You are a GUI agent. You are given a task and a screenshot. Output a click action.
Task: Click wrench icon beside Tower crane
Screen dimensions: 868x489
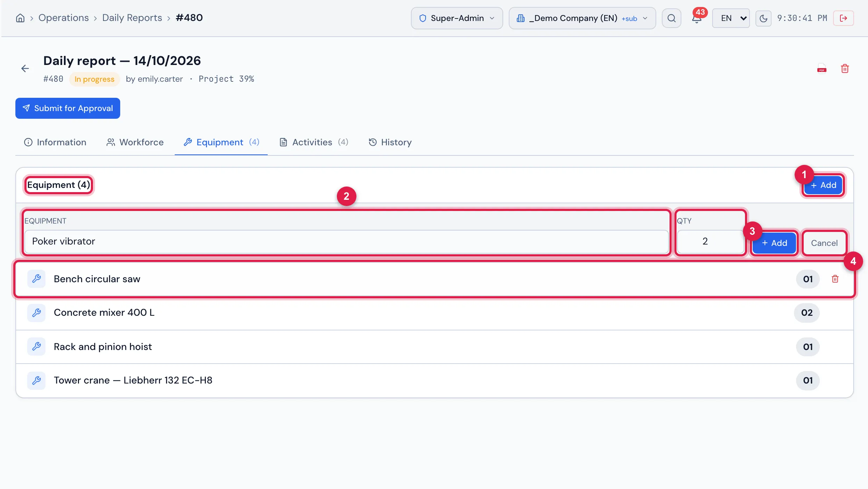coord(36,380)
